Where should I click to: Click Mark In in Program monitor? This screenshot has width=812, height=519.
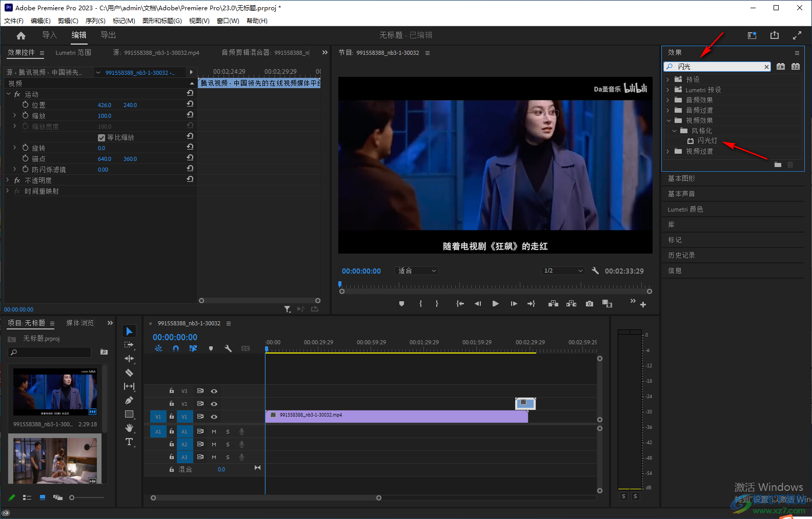pos(420,304)
